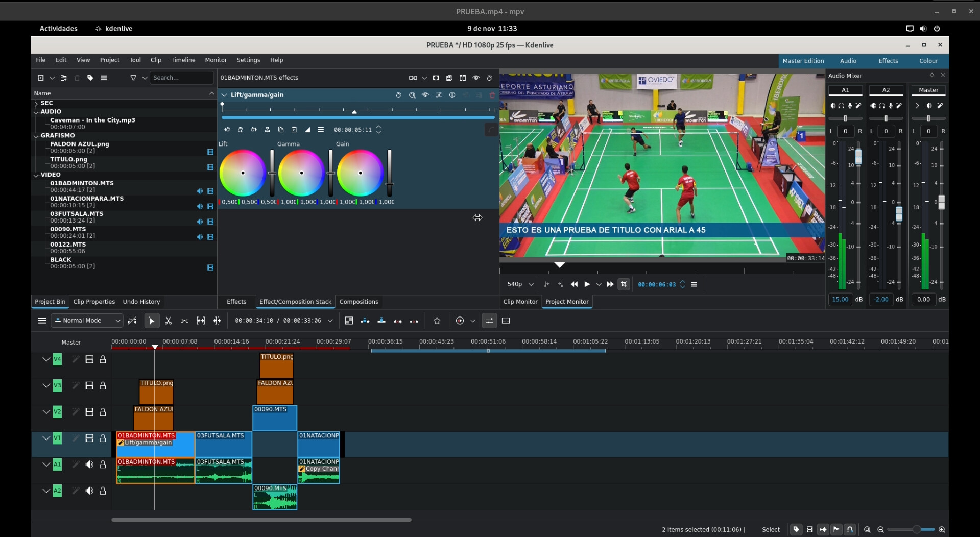The height and width of the screenshot is (537, 980).
Task: Save the effect stack
Action: click(x=449, y=78)
